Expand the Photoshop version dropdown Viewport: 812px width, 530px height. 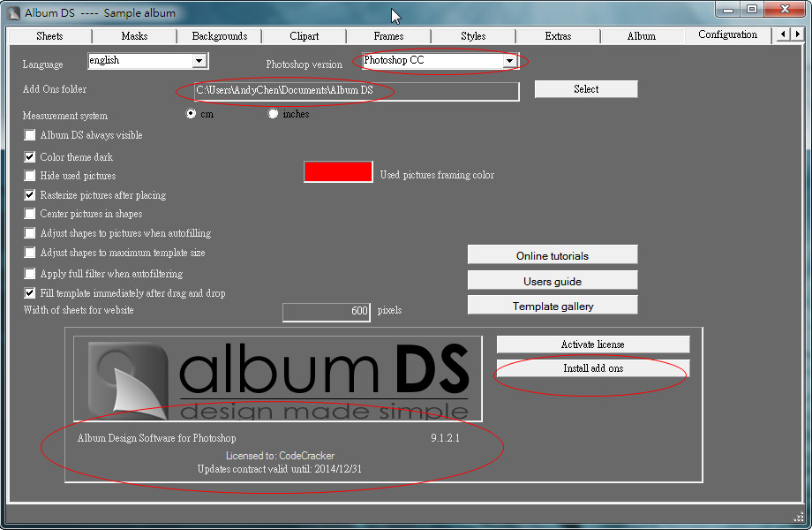pyautogui.click(x=509, y=61)
